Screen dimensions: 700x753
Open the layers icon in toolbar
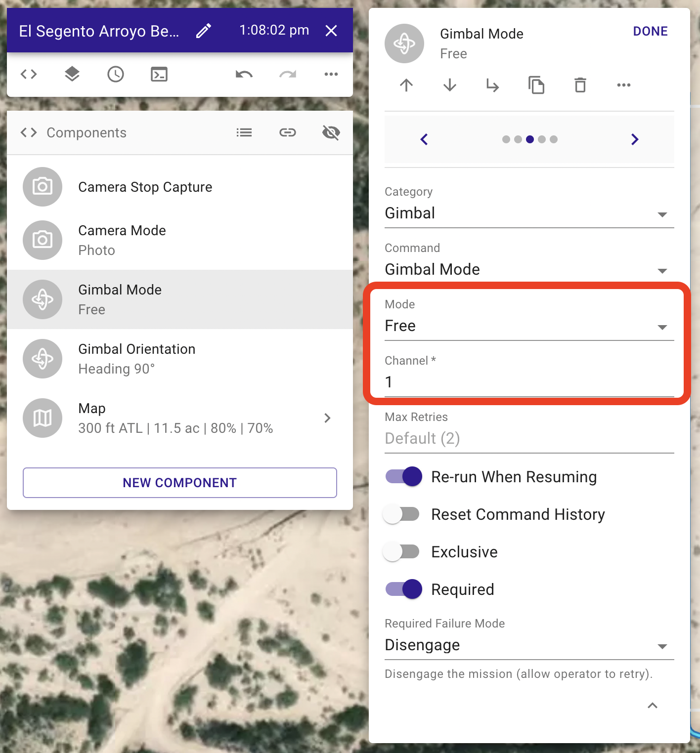[72, 74]
